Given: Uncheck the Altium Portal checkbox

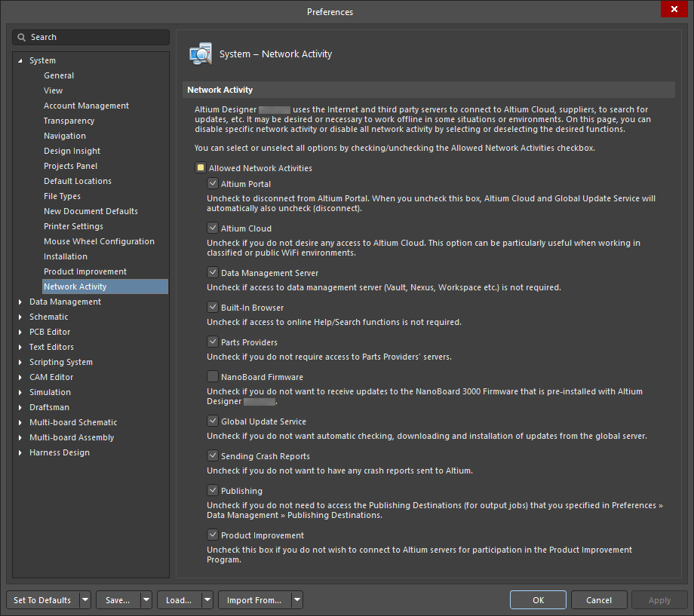Looking at the screenshot, I should [213, 183].
